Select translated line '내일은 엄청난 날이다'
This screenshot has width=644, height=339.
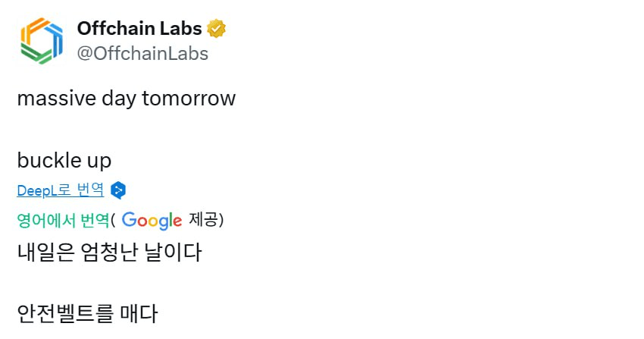(109, 253)
